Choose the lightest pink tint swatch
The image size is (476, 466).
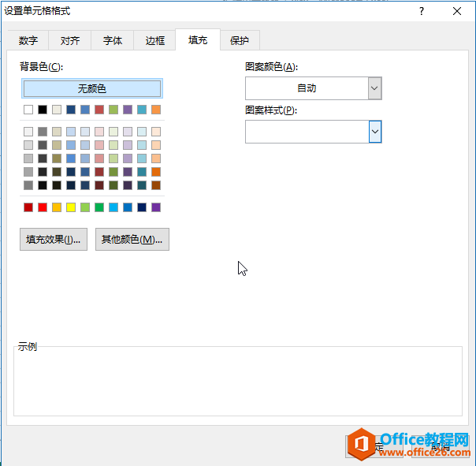(99, 132)
